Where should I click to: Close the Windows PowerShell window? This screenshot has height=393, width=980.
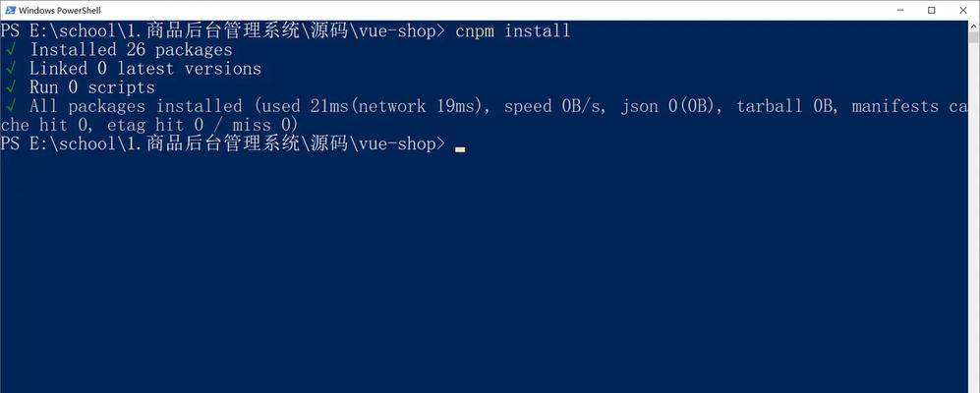click(961, 10)
